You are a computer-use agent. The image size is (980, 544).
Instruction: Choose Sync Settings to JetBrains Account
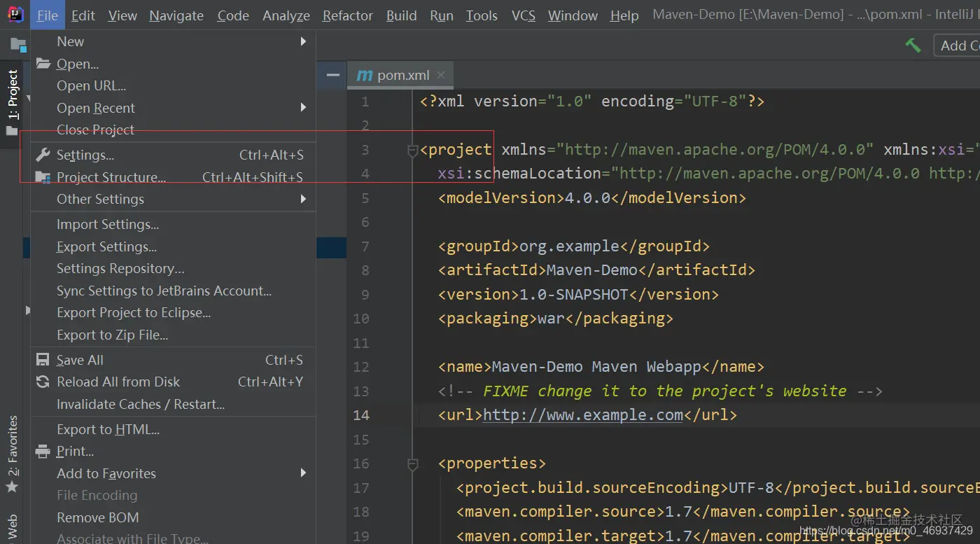173,291
